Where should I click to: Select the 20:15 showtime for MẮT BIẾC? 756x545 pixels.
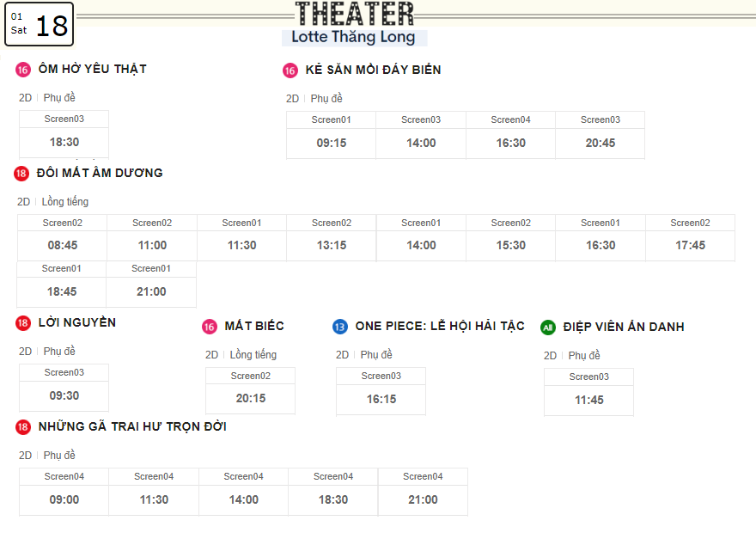[x=251, y=399]
